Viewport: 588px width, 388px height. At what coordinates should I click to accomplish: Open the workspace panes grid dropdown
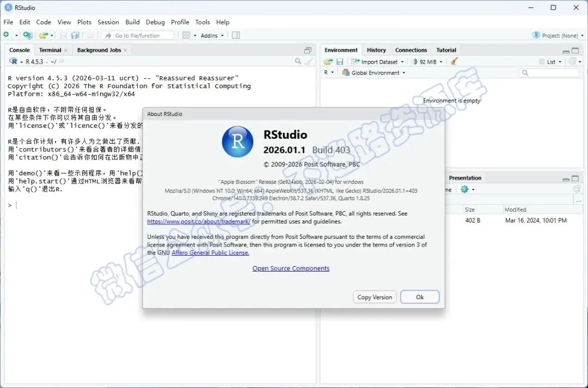(189, 35)
